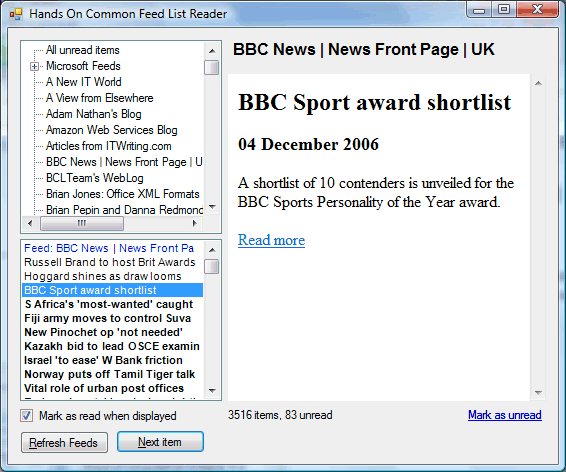Select the 'Feed: BBC News | News Front Pa' header row
This screenshot has height=472, width=566.
[x=112, y=248]
